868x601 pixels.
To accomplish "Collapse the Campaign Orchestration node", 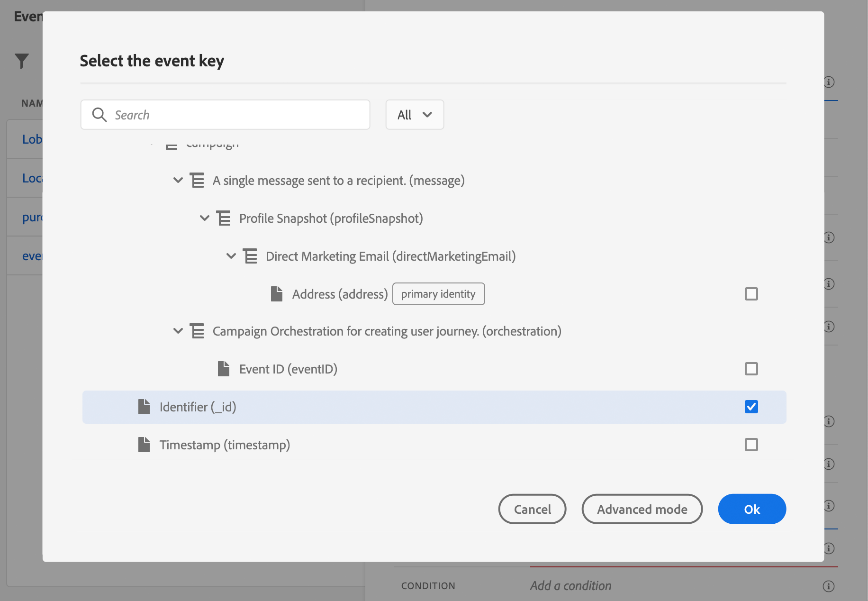I will (x=178, y=331).
